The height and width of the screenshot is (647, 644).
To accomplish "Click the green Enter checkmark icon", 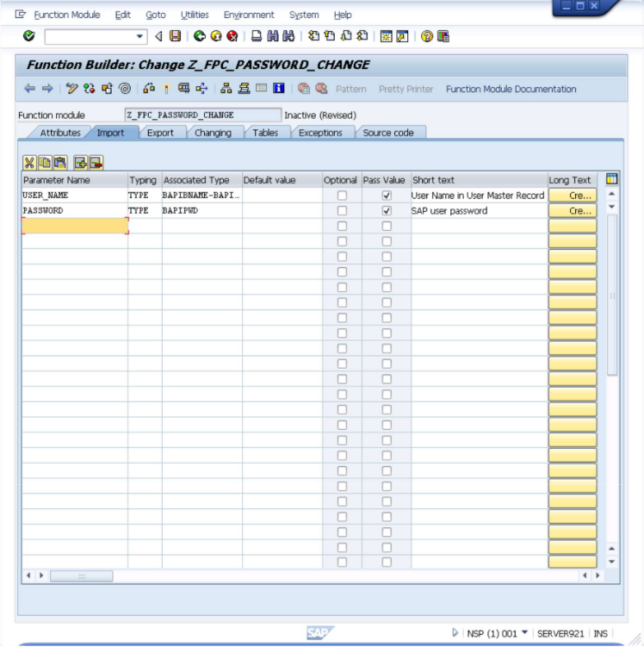I will [29, 36].
